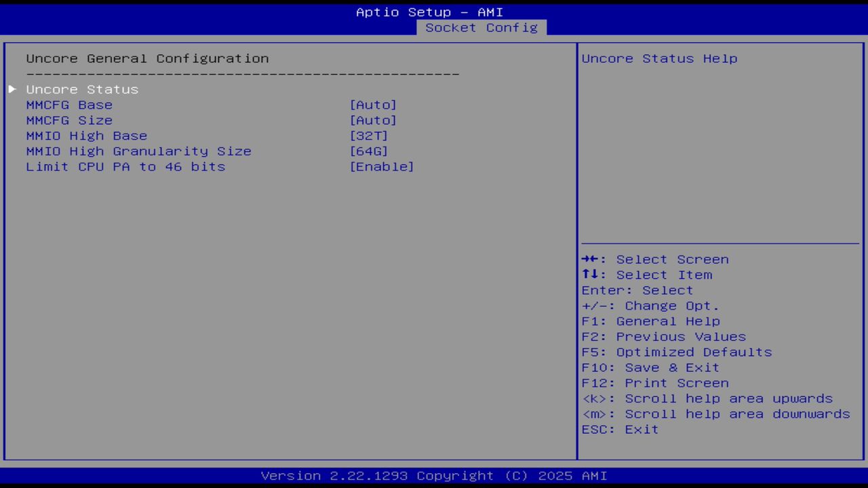The image size is (868, 488).
Task: Click the Uncore Status Help panel title
Action: click(659, 58)
